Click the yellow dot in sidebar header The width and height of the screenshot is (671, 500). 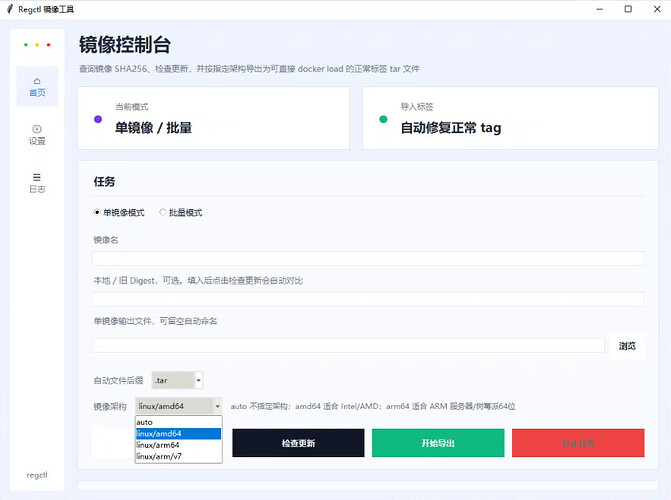[x=37, y=45]
